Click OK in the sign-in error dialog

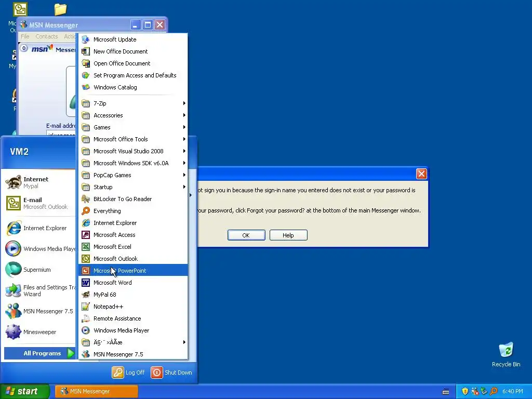point(246,235)
